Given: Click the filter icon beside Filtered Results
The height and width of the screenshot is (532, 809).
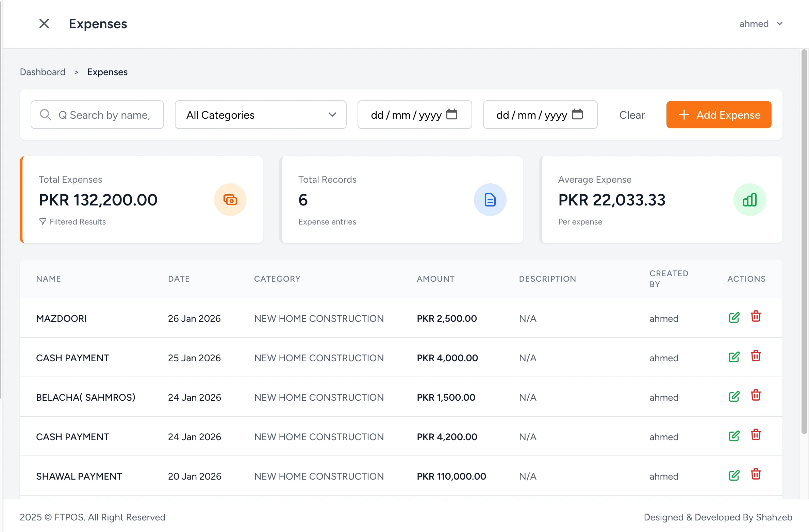Looking at the screenshot, I should [43, 221].
